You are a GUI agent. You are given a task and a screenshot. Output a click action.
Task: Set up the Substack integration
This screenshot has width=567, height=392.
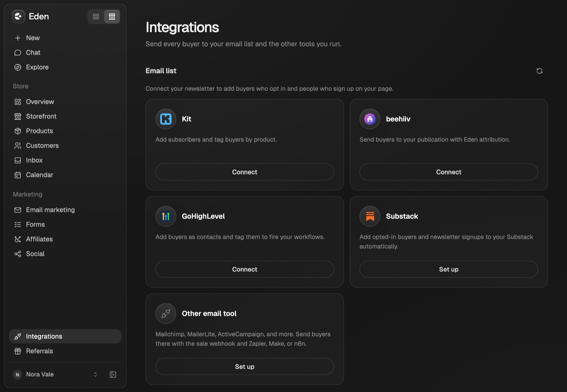pos(449,269)
